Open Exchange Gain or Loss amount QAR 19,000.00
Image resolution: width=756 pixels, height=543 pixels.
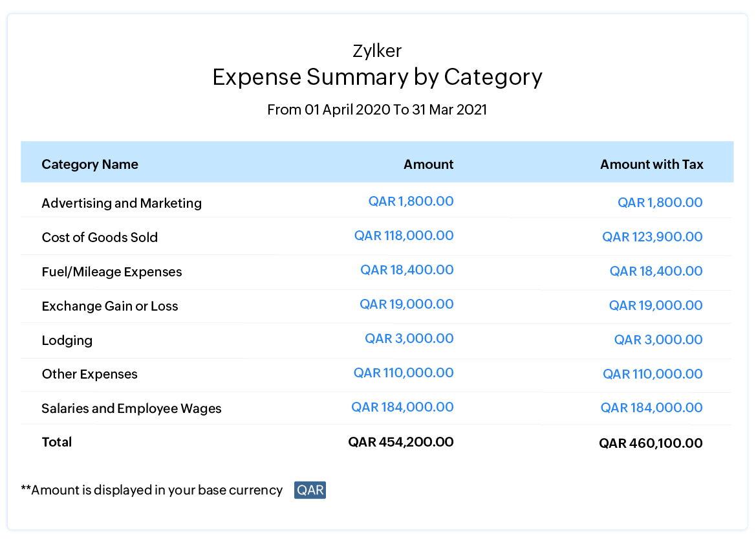(x=407, y=304)
